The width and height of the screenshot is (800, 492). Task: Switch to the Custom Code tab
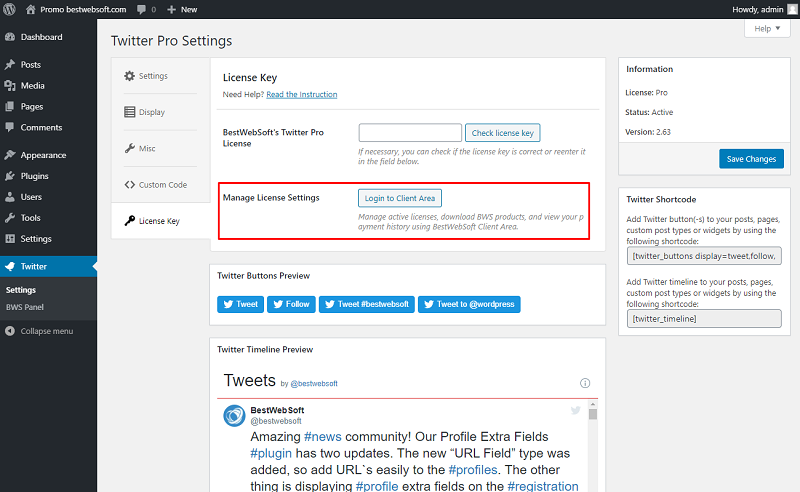tap(160, 184)
